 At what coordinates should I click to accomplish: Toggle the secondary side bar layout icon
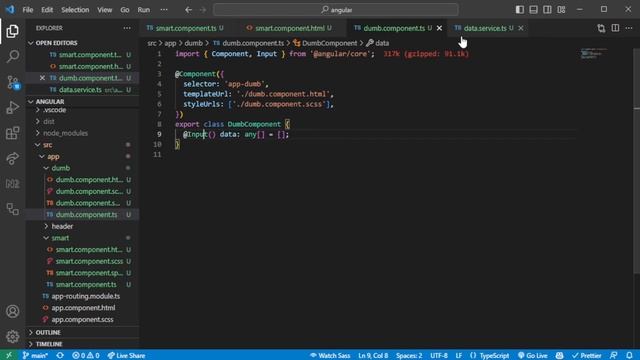[547, 10]
